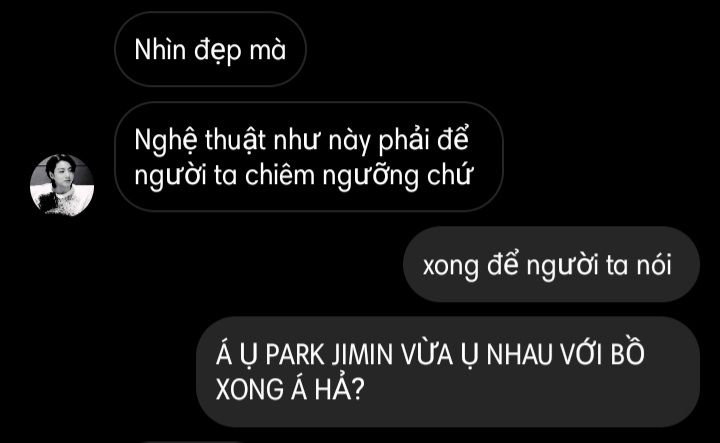Click the word 'thuật' in received message
Image resolution: width=720 pixels, height=443 pixels.
(235, 140)
